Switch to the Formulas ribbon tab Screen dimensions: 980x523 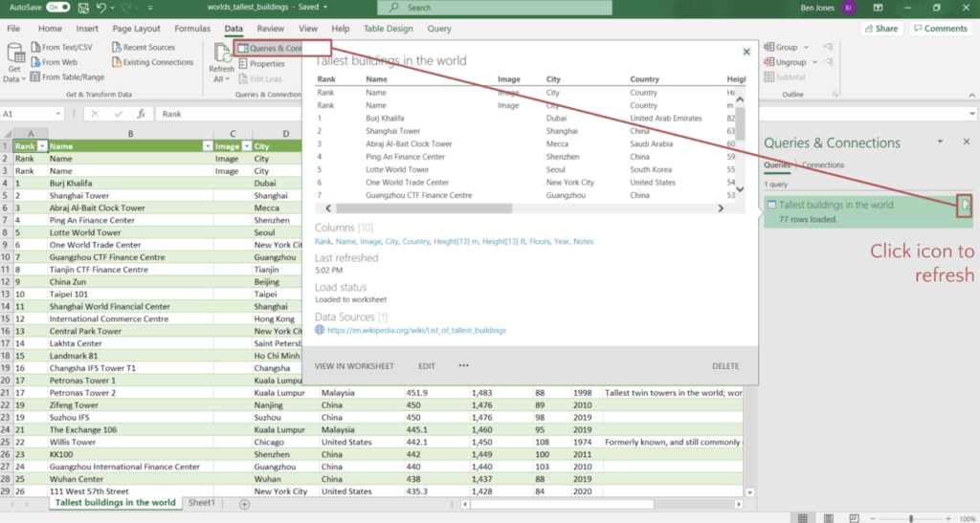click(x=192, y=29)
